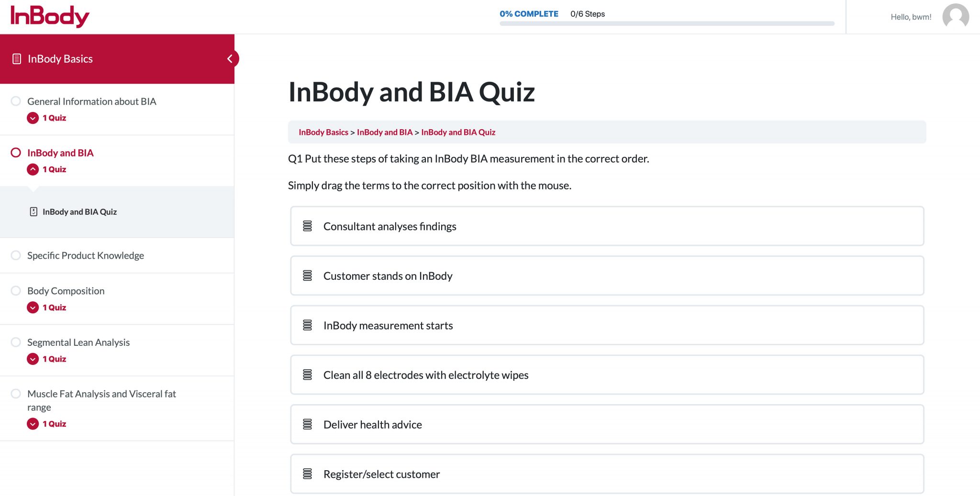Image resolution: width=980 pixels, height=496 pixels.
Task: Select the completion circle for Body Composition
Action: [x=16, y=290]
